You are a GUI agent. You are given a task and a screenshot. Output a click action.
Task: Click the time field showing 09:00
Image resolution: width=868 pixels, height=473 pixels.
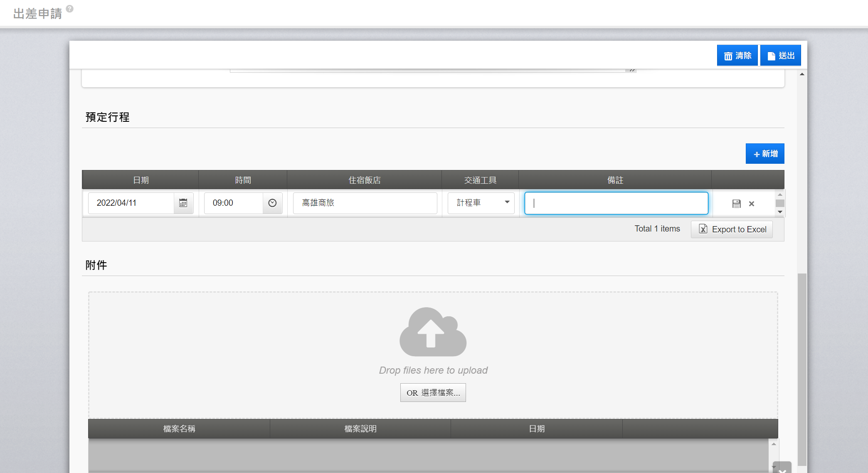pyautogui.click(x=233, y=203)
